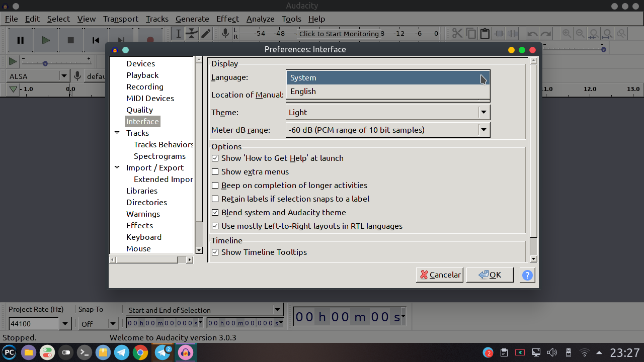Image resolution: width=644 pixels, height=362 pixels.
Task: Click the OK button
Action: 490,275
